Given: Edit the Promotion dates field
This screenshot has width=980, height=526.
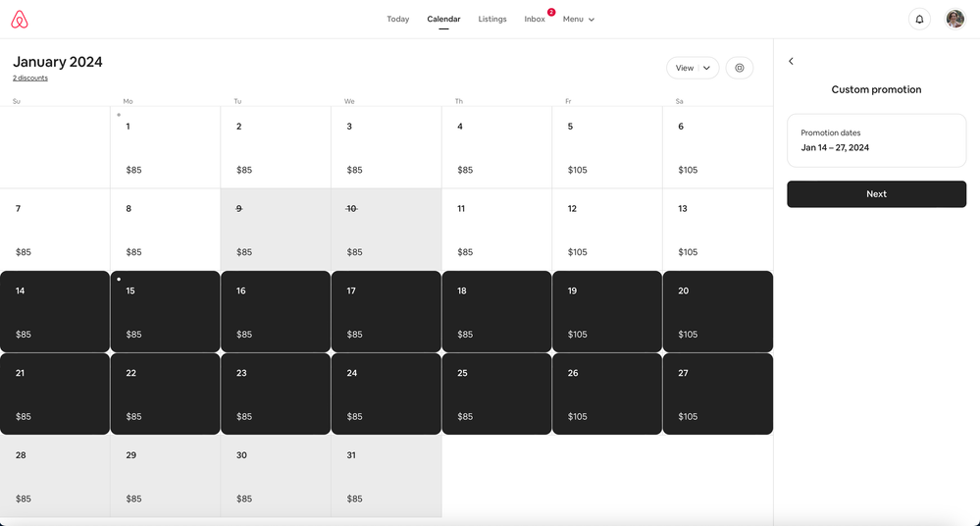Looking at the screenshot, I should pyautogui.click(x=876, y=140).
